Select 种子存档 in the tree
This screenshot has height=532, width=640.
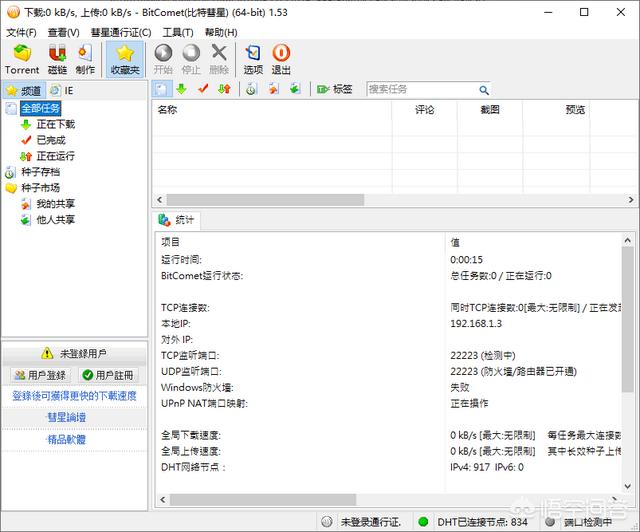click(x=40, y=172)
